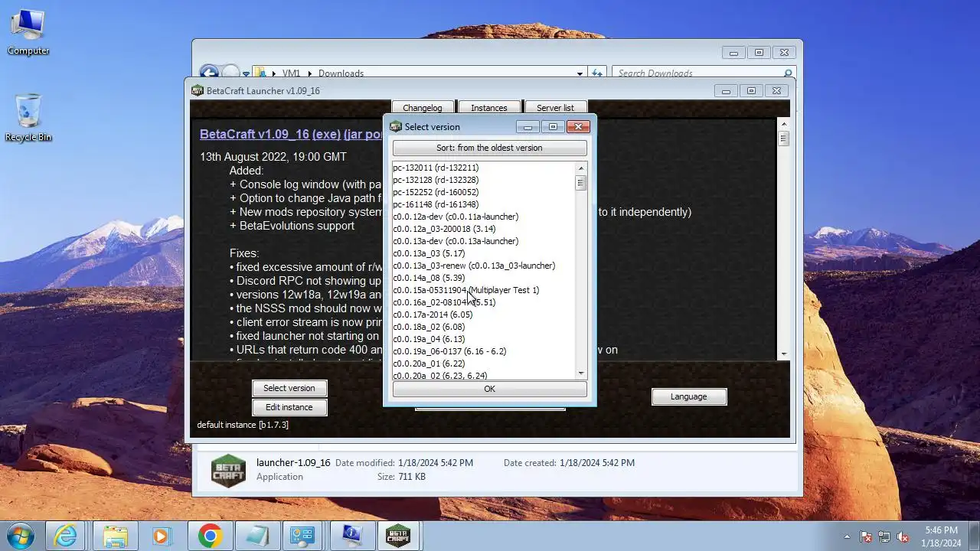This screenshot has width=980, height=551.
Task: Click the Search Downloads field
Action: point(704,73)
